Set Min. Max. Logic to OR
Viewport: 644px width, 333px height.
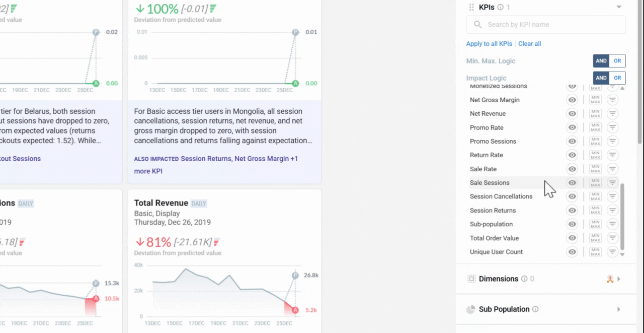(617, 61)
